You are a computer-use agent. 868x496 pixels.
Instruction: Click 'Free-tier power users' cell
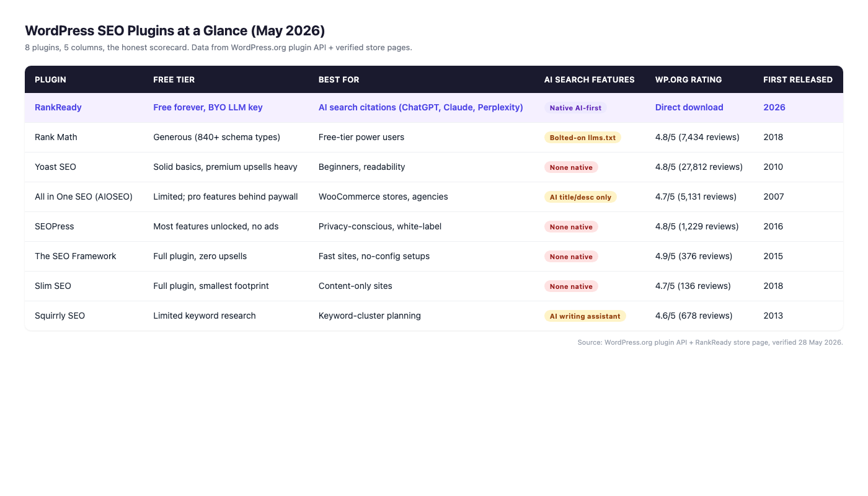(361, 137)
